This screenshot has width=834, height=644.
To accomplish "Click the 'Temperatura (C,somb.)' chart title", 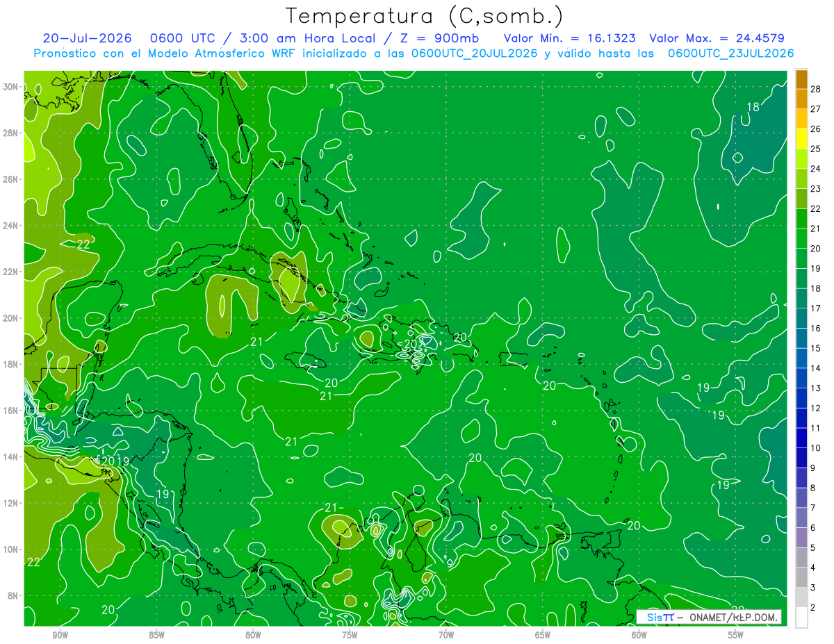I will [x=424, y=16].
